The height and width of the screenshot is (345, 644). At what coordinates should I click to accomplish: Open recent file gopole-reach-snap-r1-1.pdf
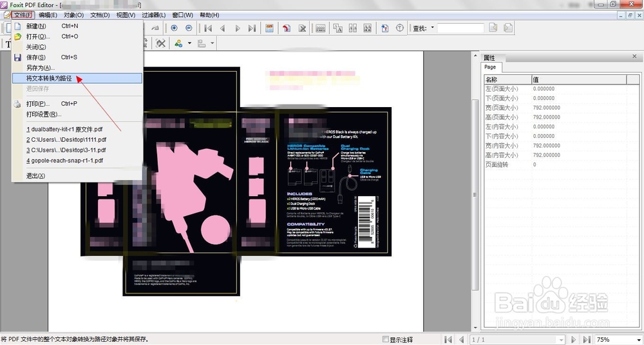(77, 161)
